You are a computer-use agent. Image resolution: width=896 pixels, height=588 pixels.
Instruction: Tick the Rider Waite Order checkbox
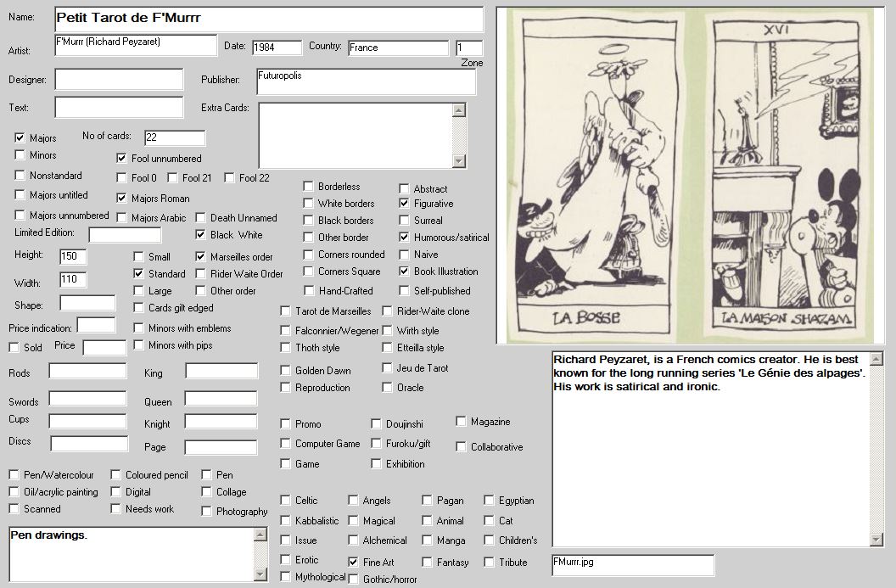(201, 273)
